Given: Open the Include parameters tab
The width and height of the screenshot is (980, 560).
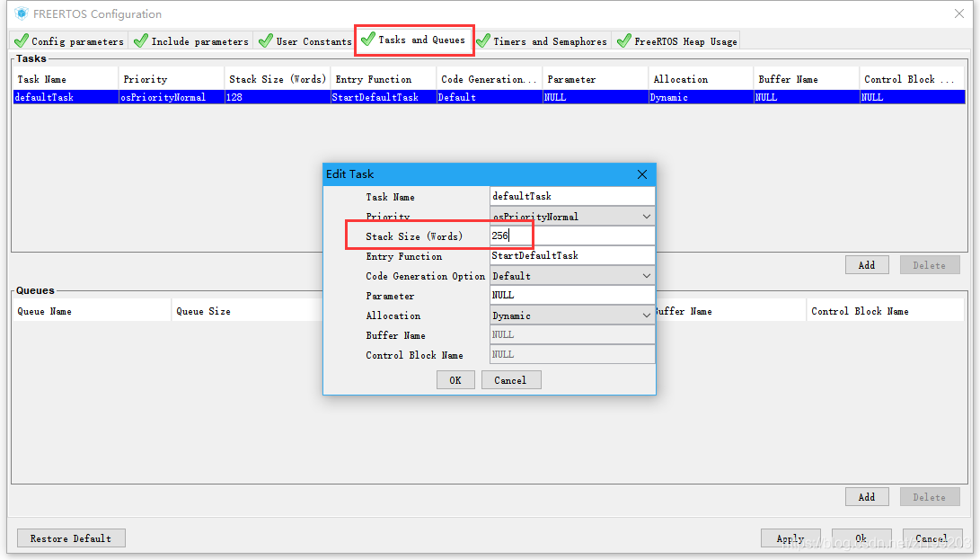Looking at the screenshot, I should pos(191,41).
